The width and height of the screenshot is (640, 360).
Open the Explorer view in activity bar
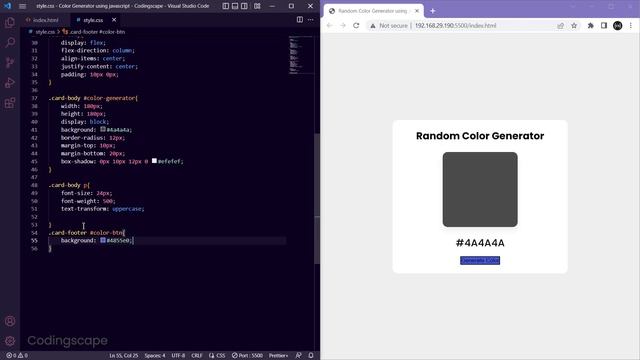tap(10, 22)
